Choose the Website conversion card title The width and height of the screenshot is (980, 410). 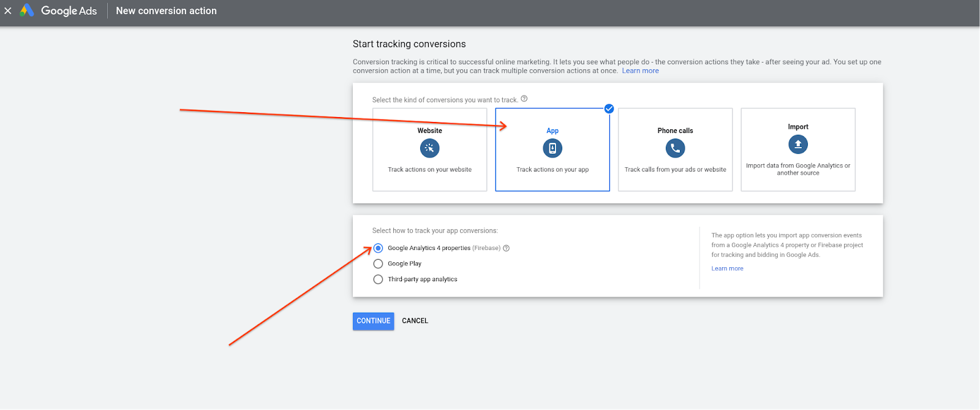pos(429,131)
